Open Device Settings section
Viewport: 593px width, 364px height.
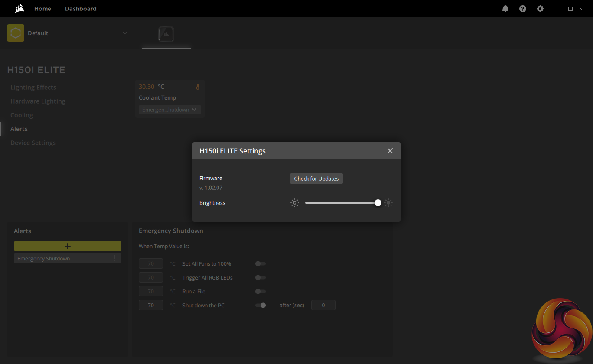33,143
